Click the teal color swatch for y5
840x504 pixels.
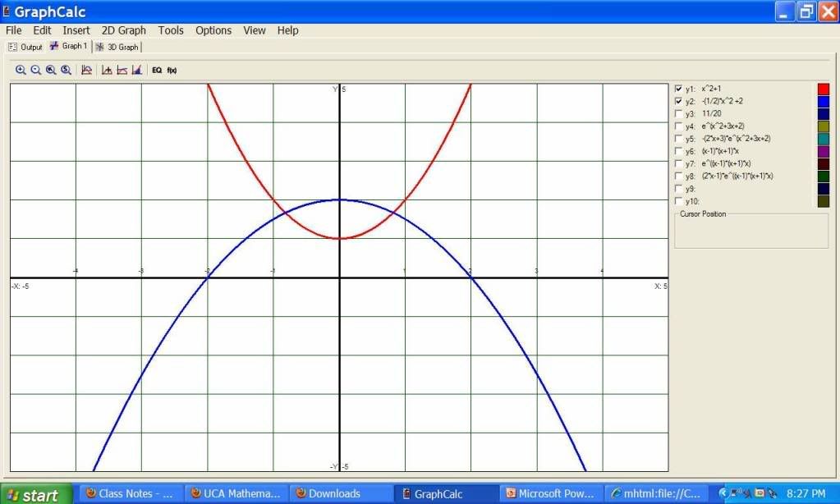824,139
